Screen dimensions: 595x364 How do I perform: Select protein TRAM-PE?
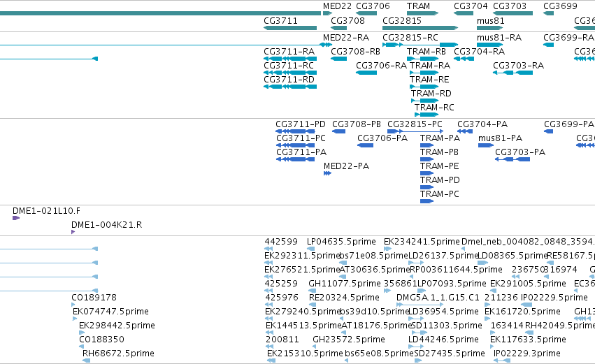439,166
